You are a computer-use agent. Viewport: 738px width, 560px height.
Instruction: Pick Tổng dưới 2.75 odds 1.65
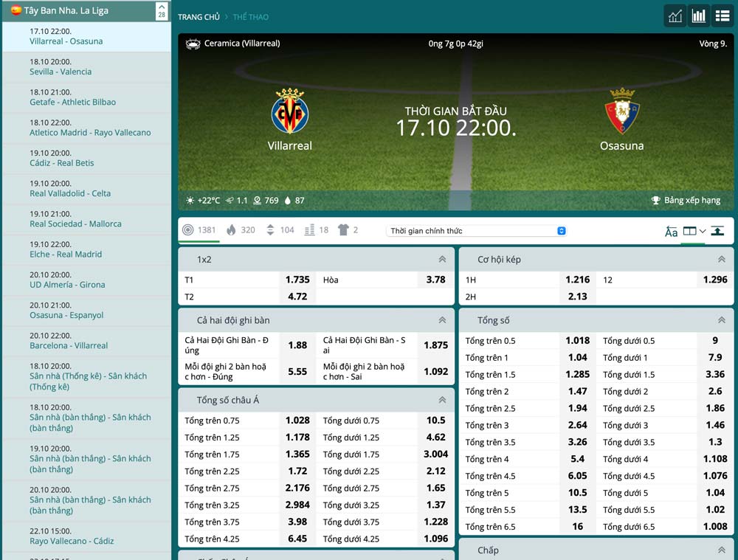[436, 488]
